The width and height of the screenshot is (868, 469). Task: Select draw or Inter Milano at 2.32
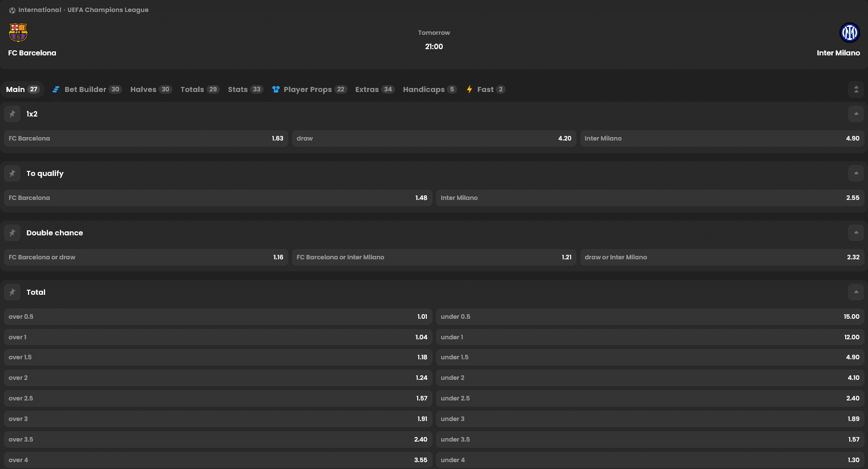pos(722,257)
